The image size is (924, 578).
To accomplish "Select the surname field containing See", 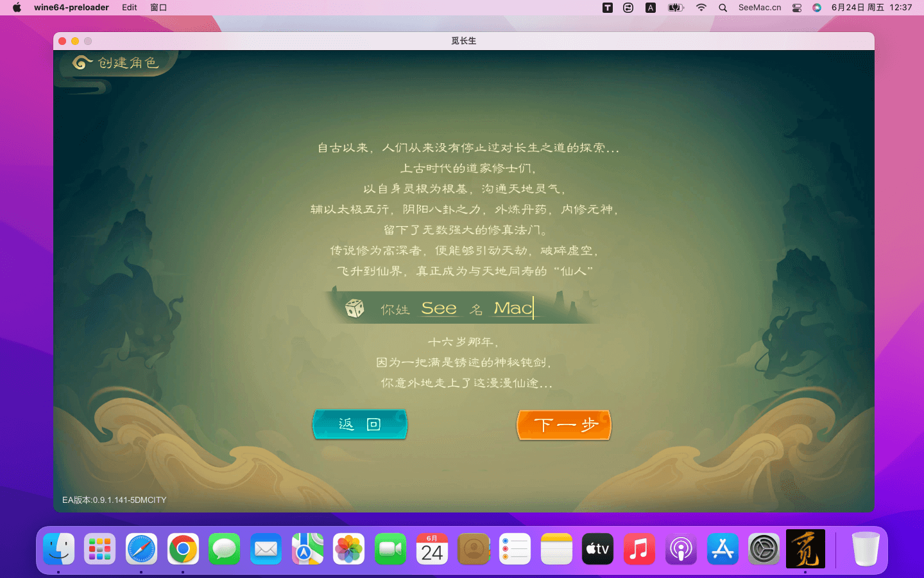I will coord(439,309).
